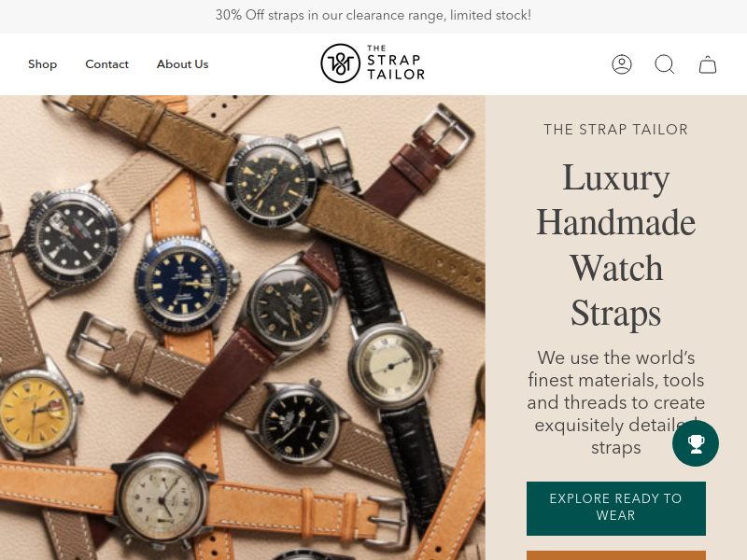This screenshot has width=747, height=560.
Task: Click the black crocodile strap dress watch
Action: click(392, 366)
